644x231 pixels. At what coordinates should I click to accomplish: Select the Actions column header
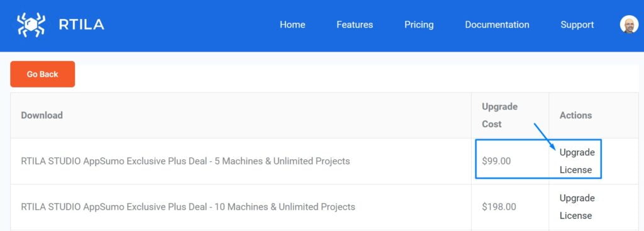[575, 115]
